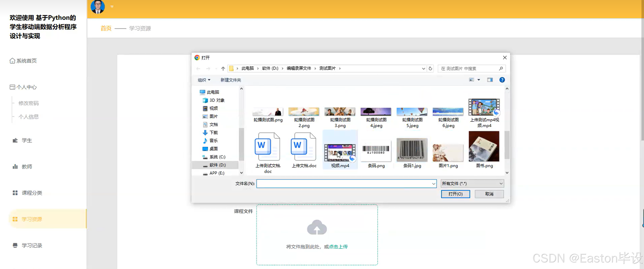The image size is (644, 269).
Task: Open the 学生 sidebar section
Action: click(23, 140)
